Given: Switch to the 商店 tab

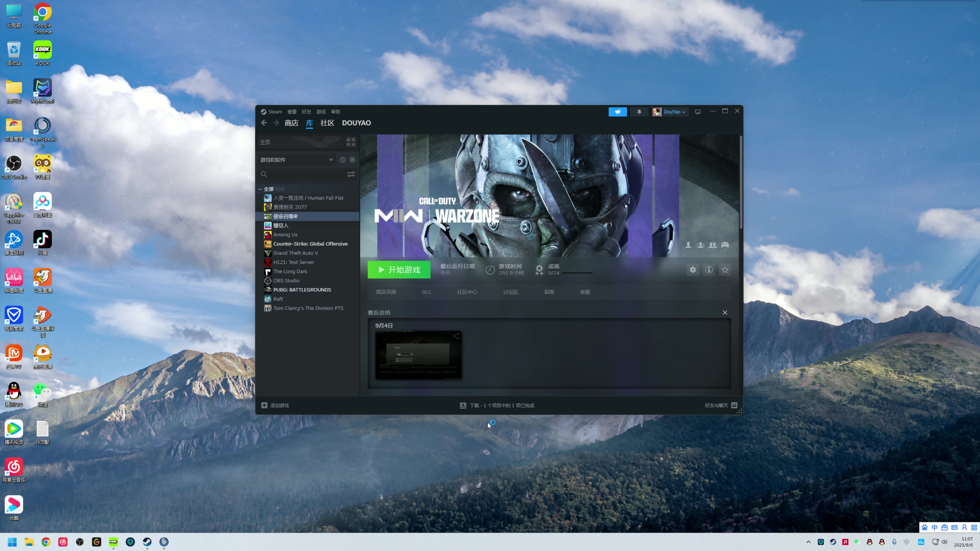Looking at the screenshot, I should coord(291,123).
